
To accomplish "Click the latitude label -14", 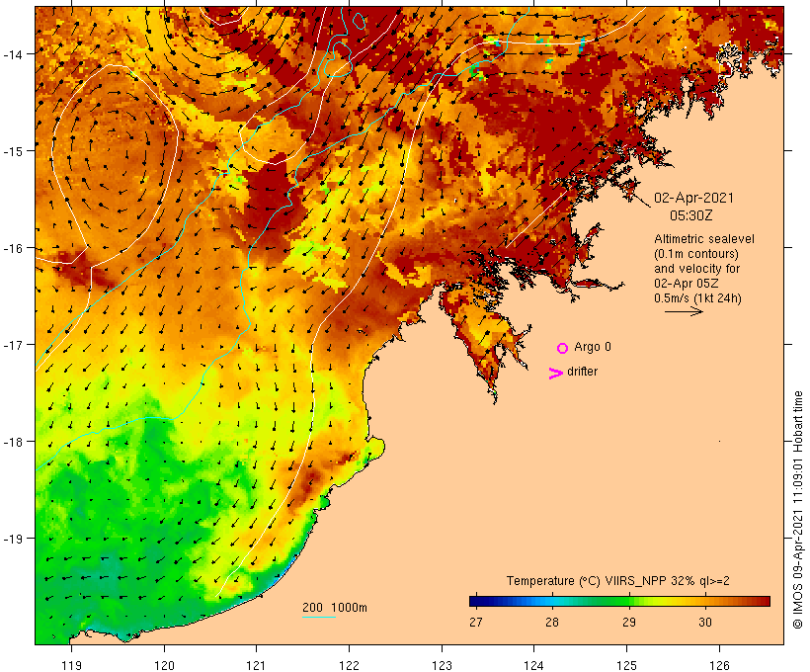I will [13, 54].
